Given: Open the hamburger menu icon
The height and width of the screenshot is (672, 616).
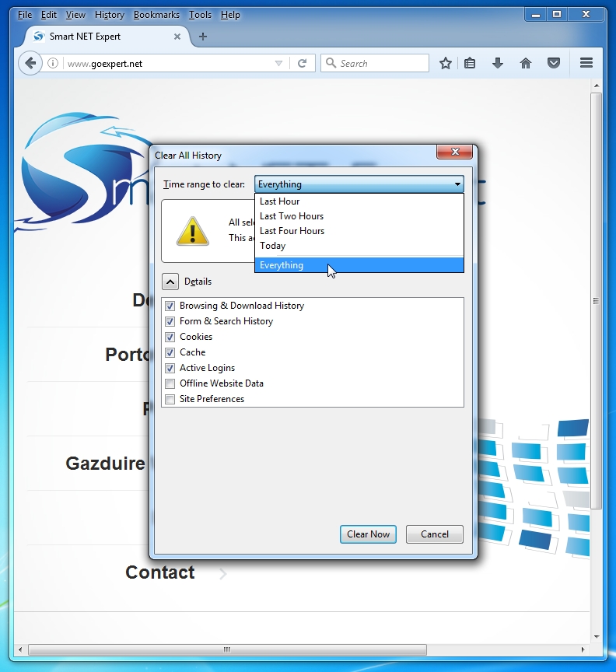Looking at the screenshot, I should [x=586, y=64].
